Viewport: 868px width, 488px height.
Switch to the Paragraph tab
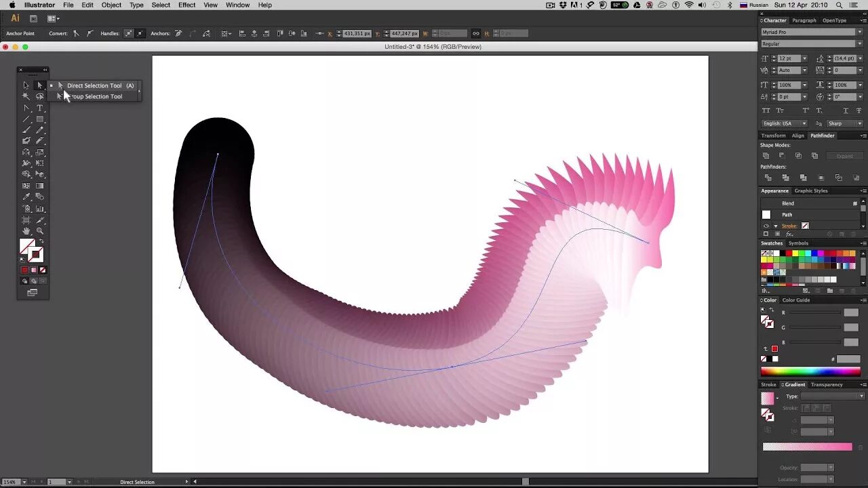(x=804, y=20)
